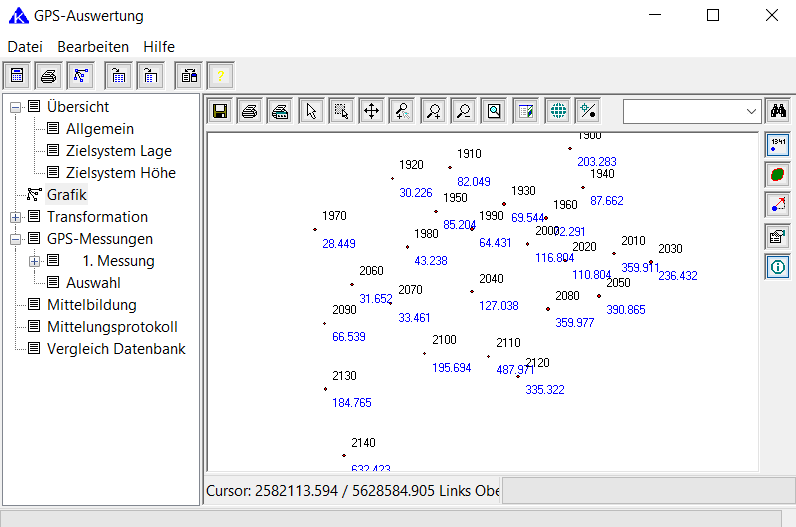
Task: Click the zoom in magnifier icon
Action: tap(433, 111)
